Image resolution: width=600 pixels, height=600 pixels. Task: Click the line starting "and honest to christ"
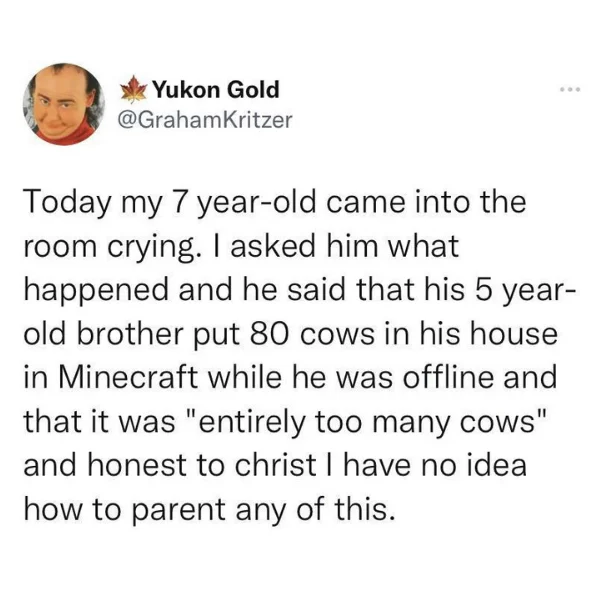coord(275,466)
